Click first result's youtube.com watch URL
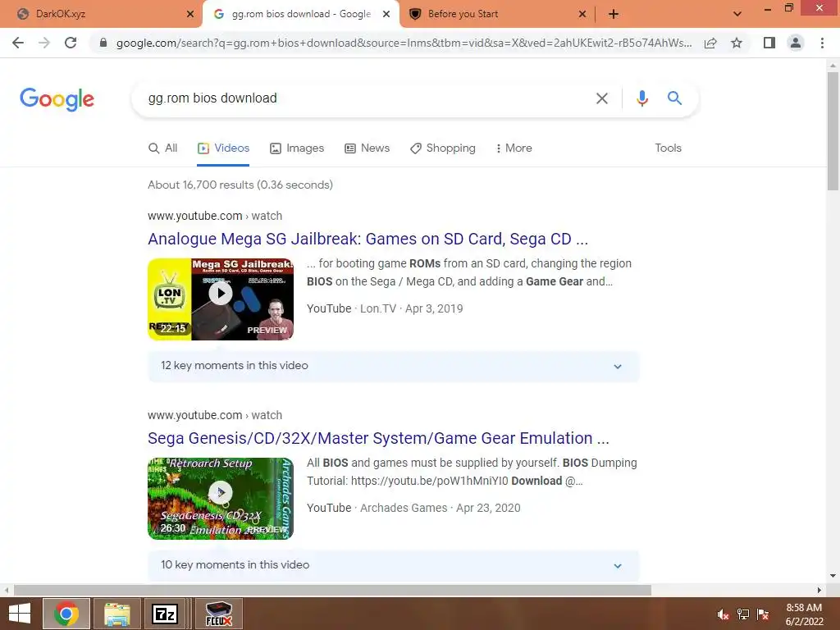The height and width of the screenshot is (630, 840). 215,216
